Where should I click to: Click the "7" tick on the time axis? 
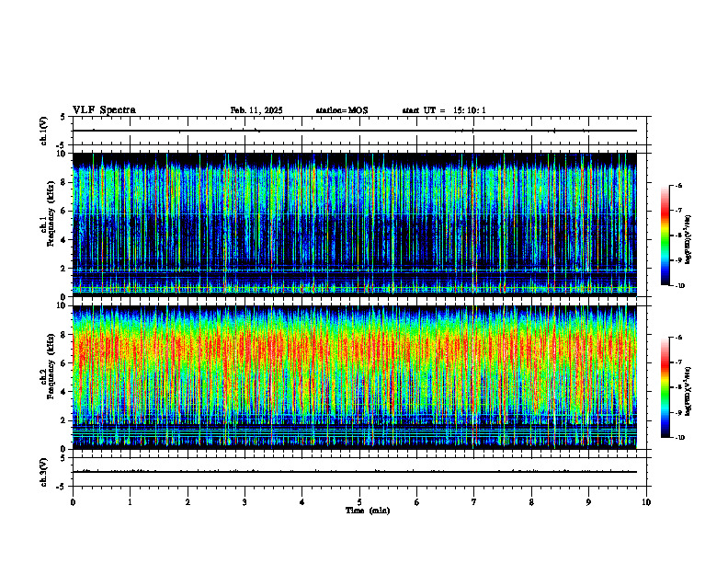coord(474,502)
